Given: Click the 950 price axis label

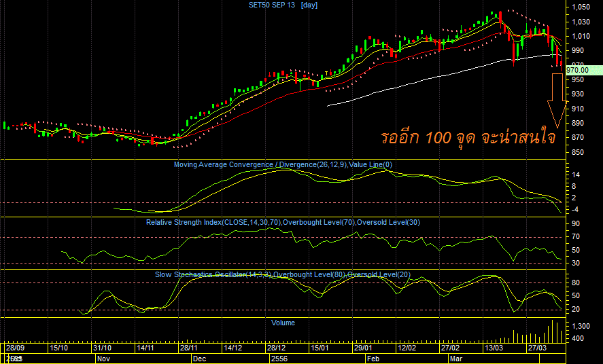Looking at the screenshot, I should click(x=578, y=79).
